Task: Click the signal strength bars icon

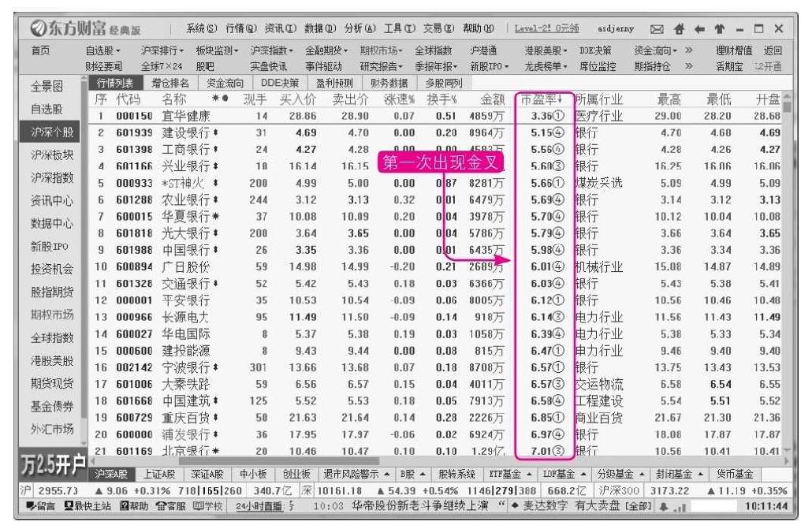Action: click(680, 507)
